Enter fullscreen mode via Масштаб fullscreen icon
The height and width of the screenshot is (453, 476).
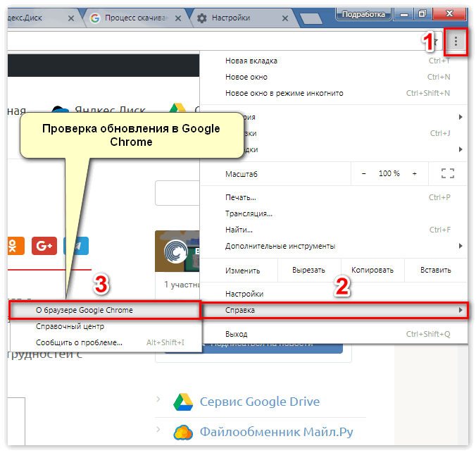tap(447, 173)
